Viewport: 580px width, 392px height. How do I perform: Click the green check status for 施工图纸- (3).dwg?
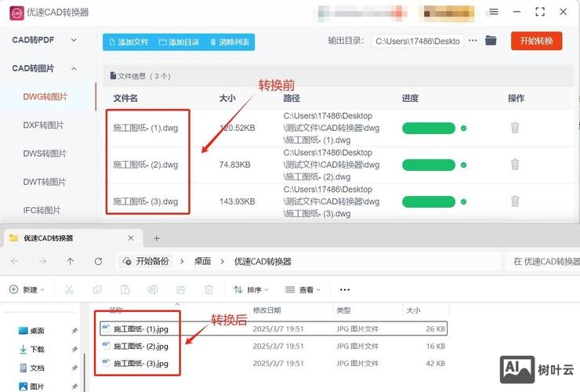coord(463,201)
